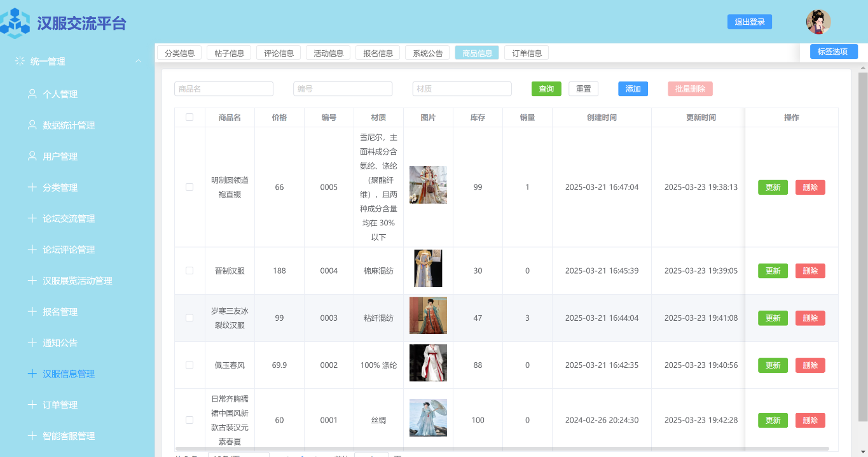The image size is (868, 457).
Task: Open the 标签选项 dropdown button
Action: 834,52
